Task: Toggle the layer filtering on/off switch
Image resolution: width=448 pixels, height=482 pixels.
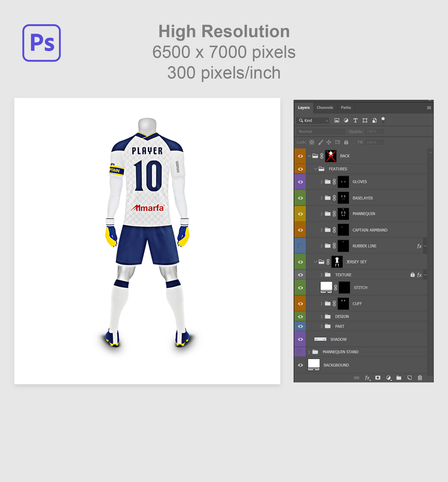Action: (383, 120)
